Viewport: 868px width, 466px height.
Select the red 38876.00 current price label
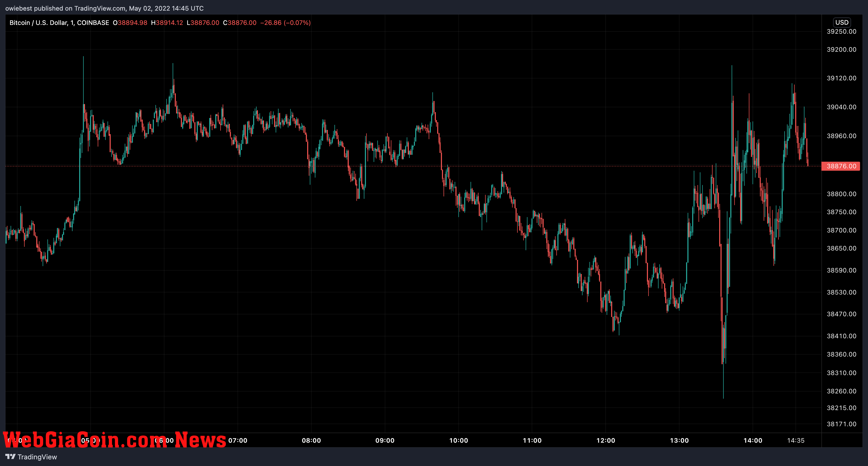pyautogui.click(x=841, y=166)
